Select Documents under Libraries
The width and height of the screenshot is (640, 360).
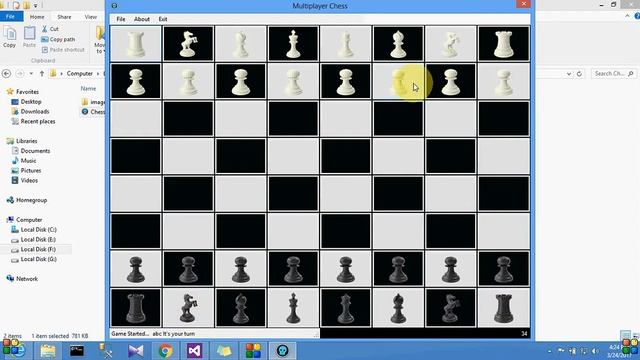[31, 151]
